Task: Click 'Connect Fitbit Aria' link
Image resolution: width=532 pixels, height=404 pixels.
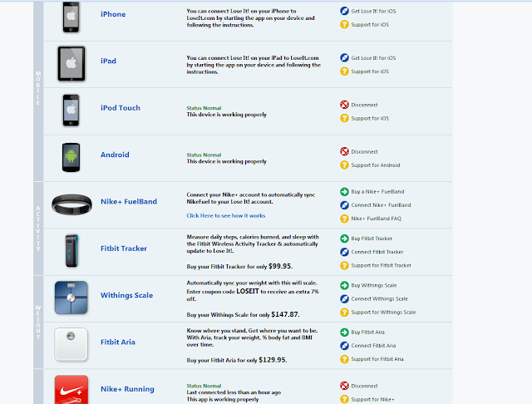Action: pyautogui.click(x=373, y=346)
